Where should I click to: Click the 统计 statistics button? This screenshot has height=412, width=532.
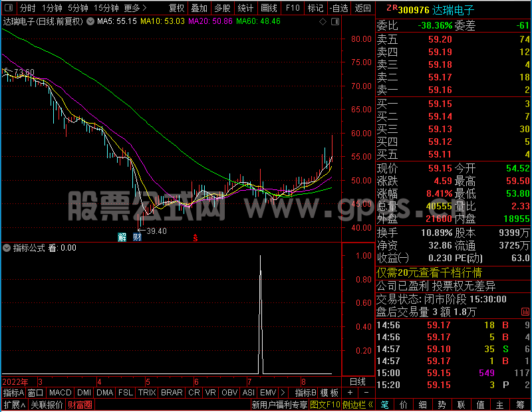pyautogui.click(x=245, y=8)
